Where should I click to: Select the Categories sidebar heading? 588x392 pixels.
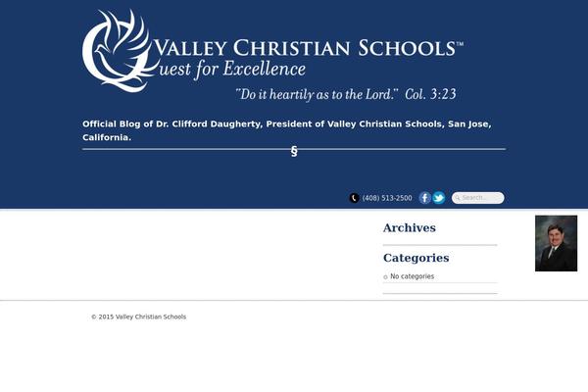point(416,258)
